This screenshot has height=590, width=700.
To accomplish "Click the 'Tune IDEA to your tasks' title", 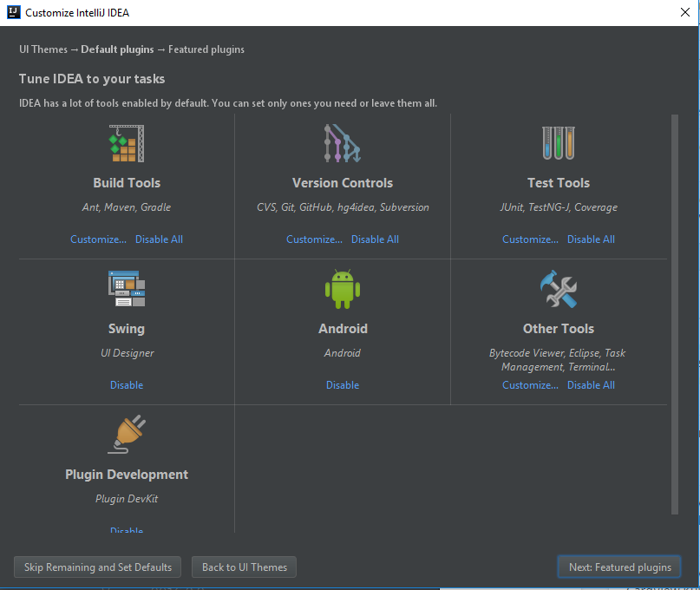I will click(x=92, y=79).
